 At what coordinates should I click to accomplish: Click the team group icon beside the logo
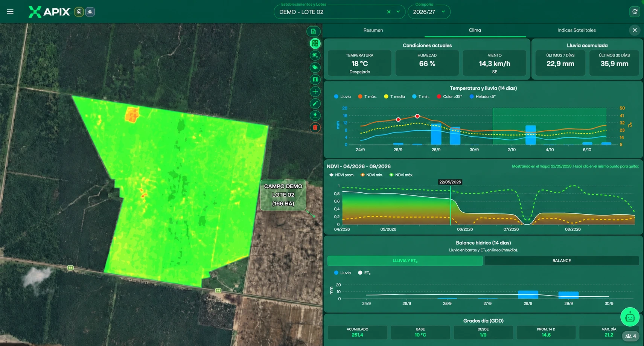(90, 12)
